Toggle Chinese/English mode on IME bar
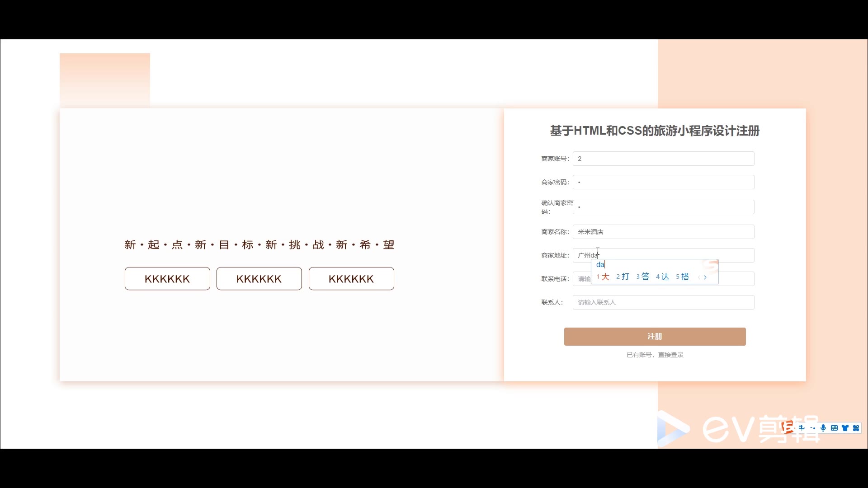 [802, 427]
